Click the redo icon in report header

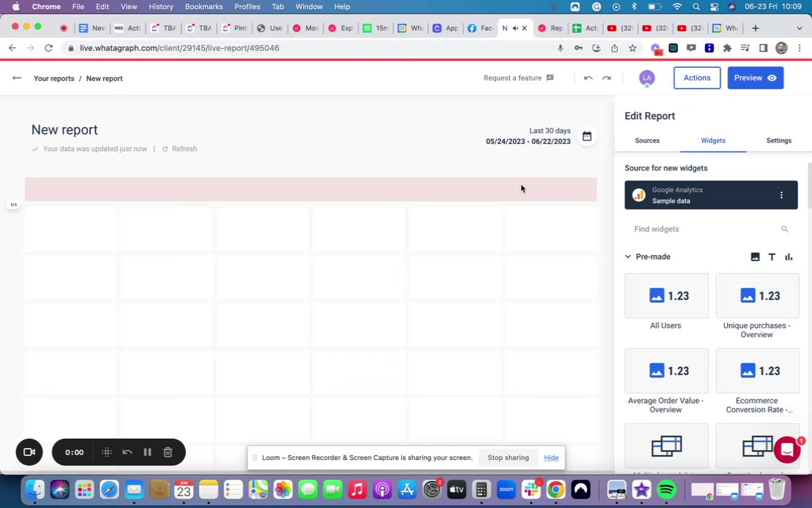tap(606, 78)
